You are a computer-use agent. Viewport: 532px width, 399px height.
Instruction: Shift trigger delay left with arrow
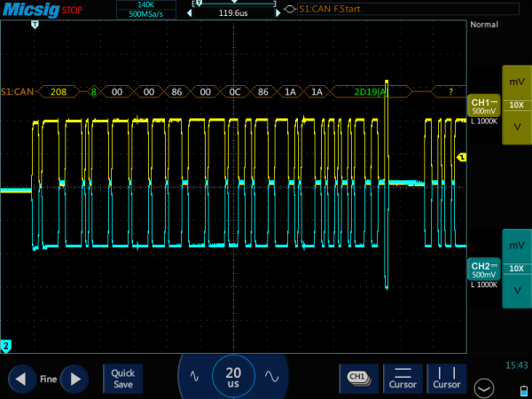(x=190, y=13)
